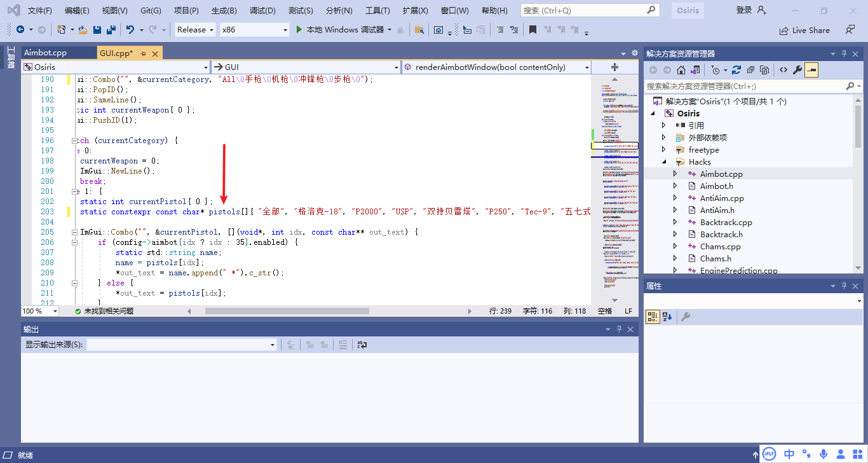
Task: Click the Undo arrow icon
Action: click(x=130, y=29)
